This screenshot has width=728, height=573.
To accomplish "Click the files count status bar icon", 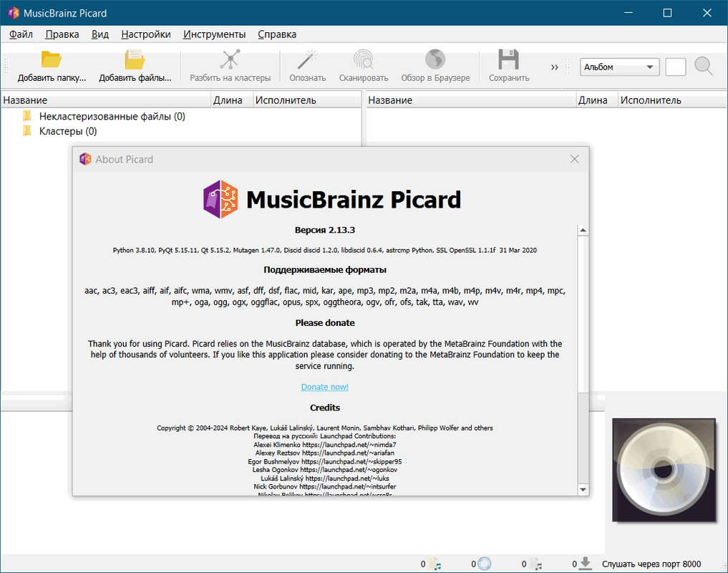I will click(435, 564).
